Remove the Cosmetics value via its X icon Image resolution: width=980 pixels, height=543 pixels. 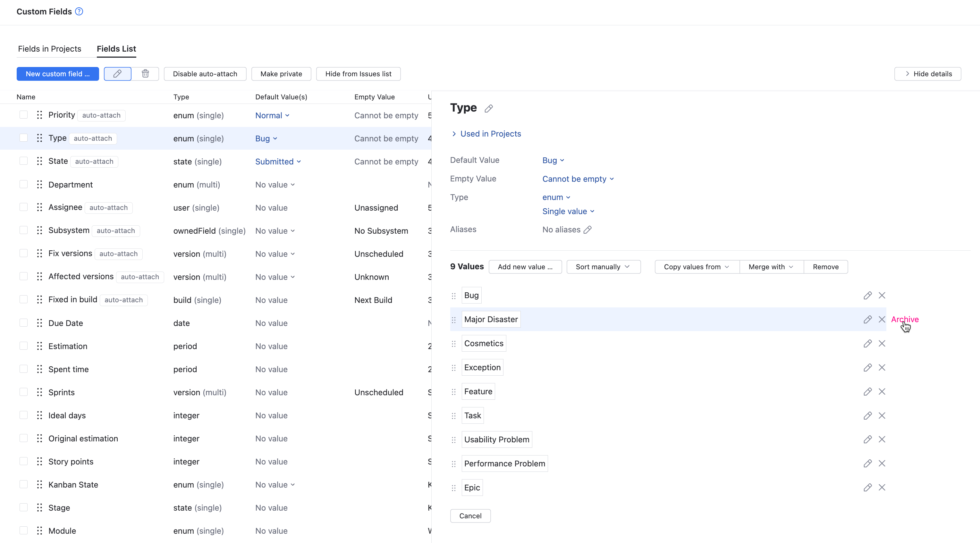(882, 343)
